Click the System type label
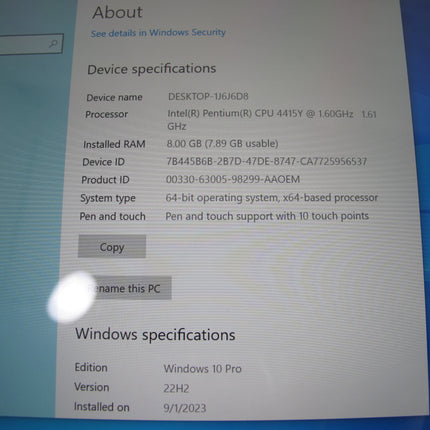This screenshot has height=430, width=430. point(108,198)
